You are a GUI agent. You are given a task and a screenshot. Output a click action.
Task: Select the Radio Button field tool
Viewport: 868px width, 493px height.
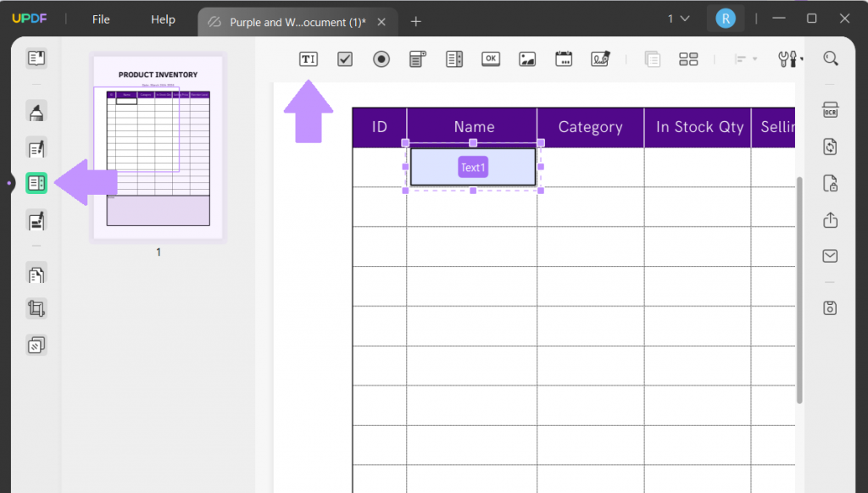click(381, 58)
